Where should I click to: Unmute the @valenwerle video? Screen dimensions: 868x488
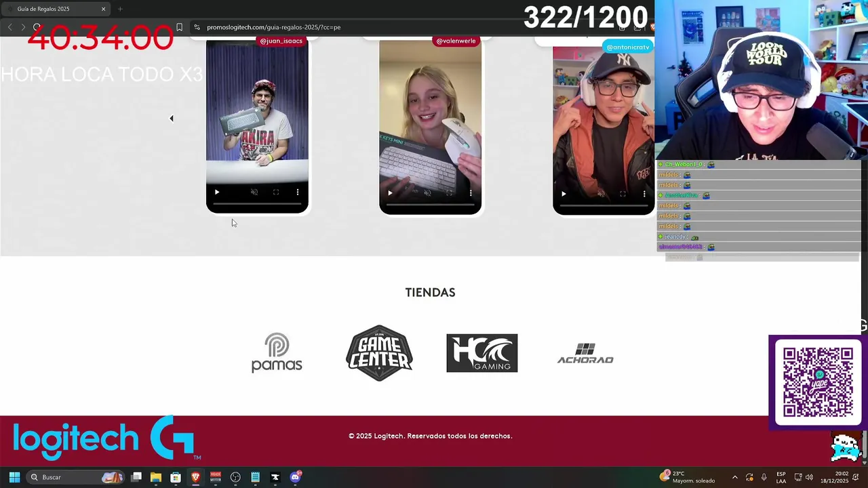coord(427,193)
